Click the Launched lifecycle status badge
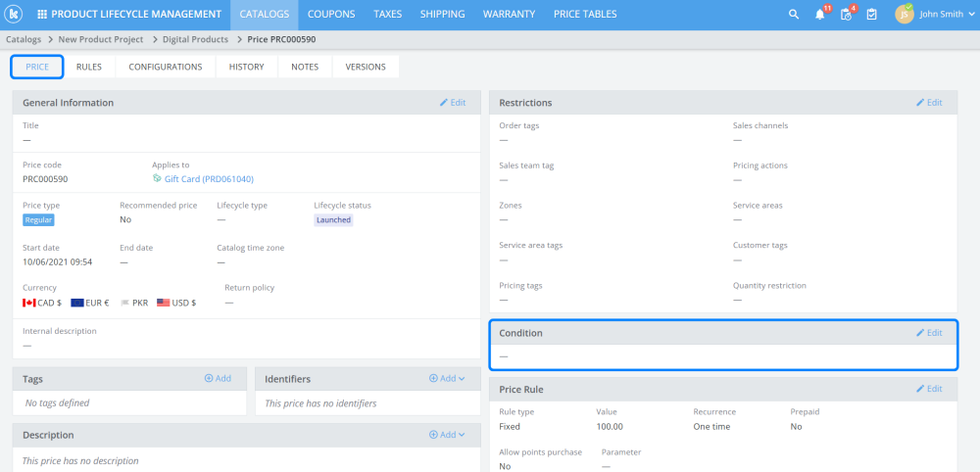 (x=333, y=219)
